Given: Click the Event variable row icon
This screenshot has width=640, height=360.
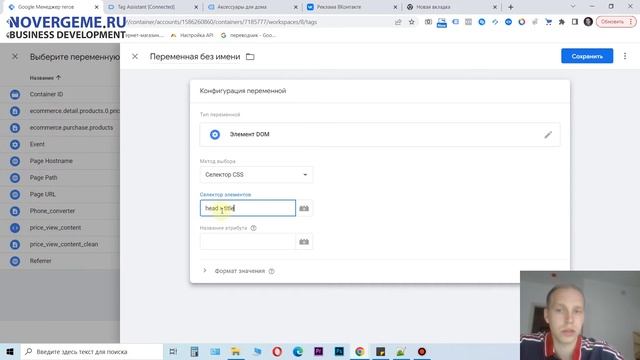Looking at the screenshot, I should pyautogui.click(x=15, y=144).
